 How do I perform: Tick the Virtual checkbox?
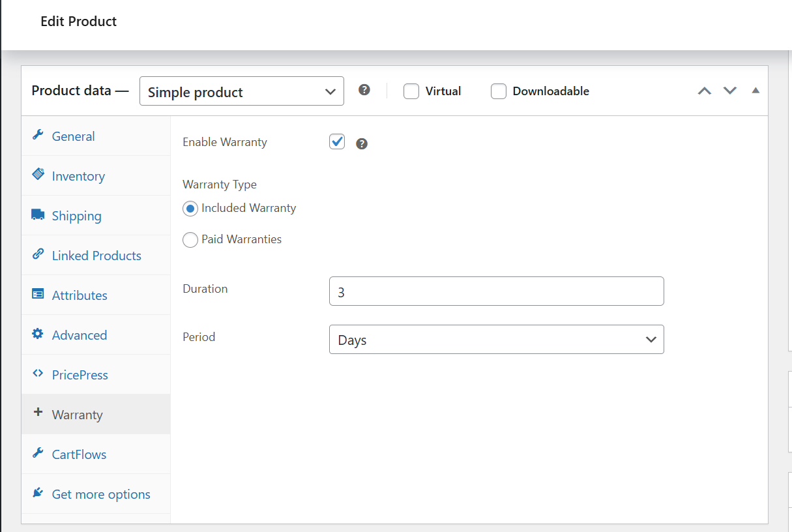point(411,91)
